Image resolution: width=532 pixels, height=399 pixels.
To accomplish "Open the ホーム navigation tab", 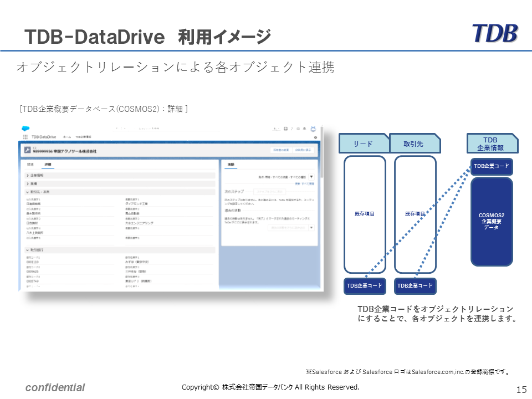I will point(68,137).
